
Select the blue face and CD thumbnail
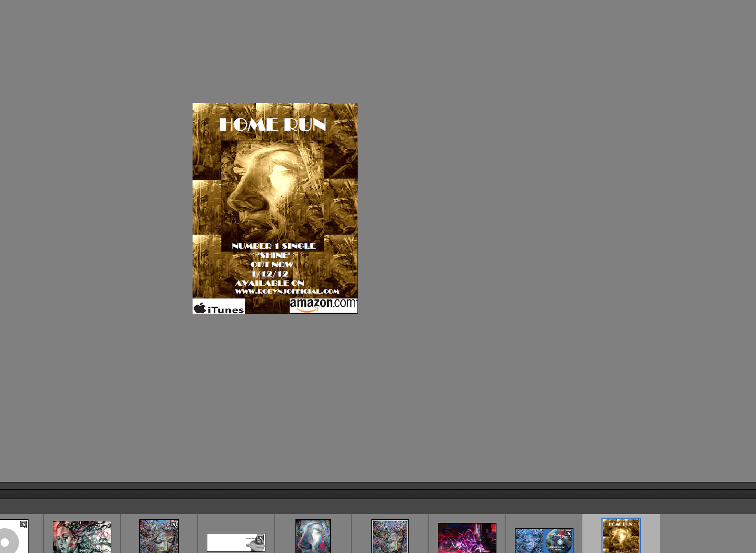click(544, 541)
